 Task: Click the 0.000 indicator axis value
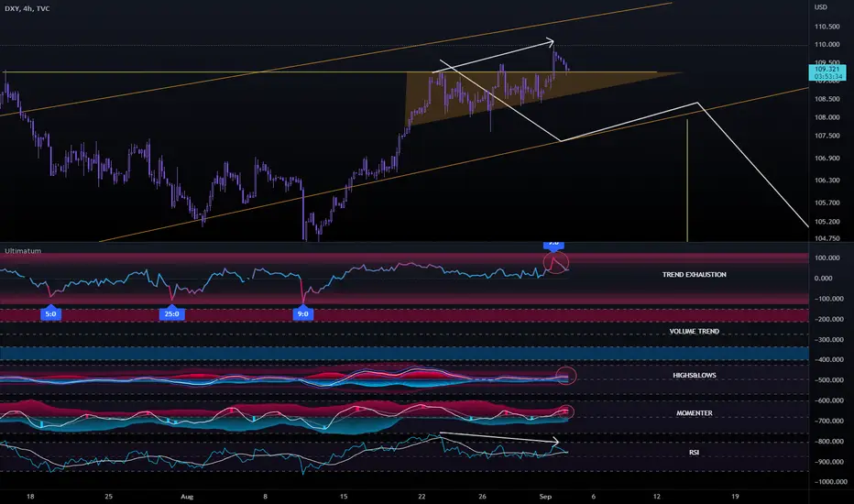pos(823,278)
